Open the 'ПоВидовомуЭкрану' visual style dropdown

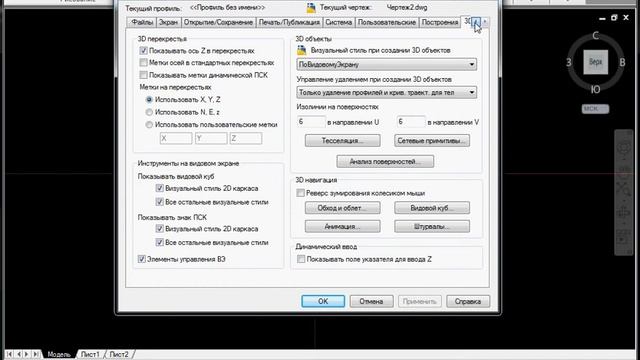pyautogui.click(x=387, y=64)
